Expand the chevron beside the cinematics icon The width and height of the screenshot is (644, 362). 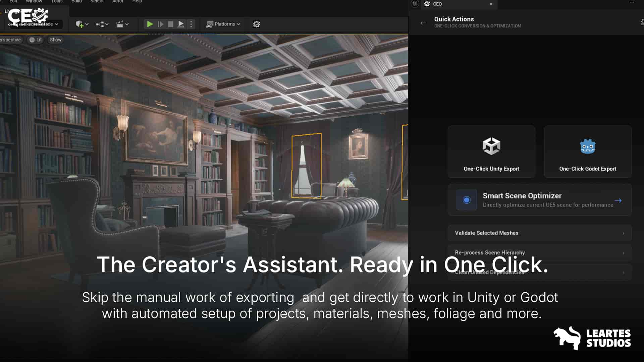pos(127,24)
